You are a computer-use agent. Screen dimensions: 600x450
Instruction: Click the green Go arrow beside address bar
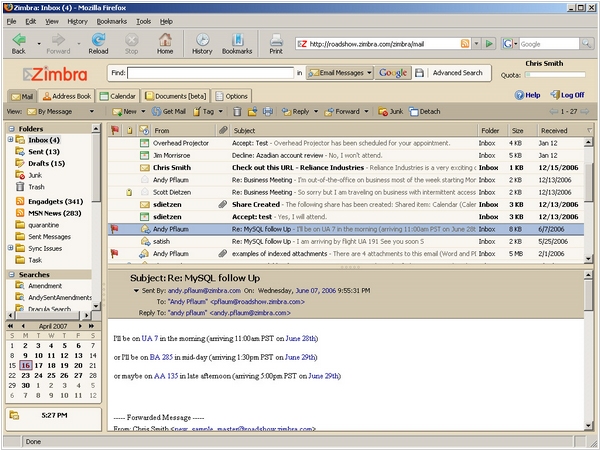tap(489, 44)
